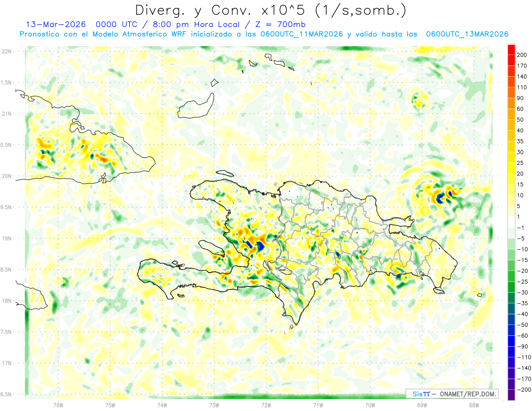
Task: Click the "0600UTC_13MAR2026" valid-until time
Action: pyautogui.click(x=467, y=34)
